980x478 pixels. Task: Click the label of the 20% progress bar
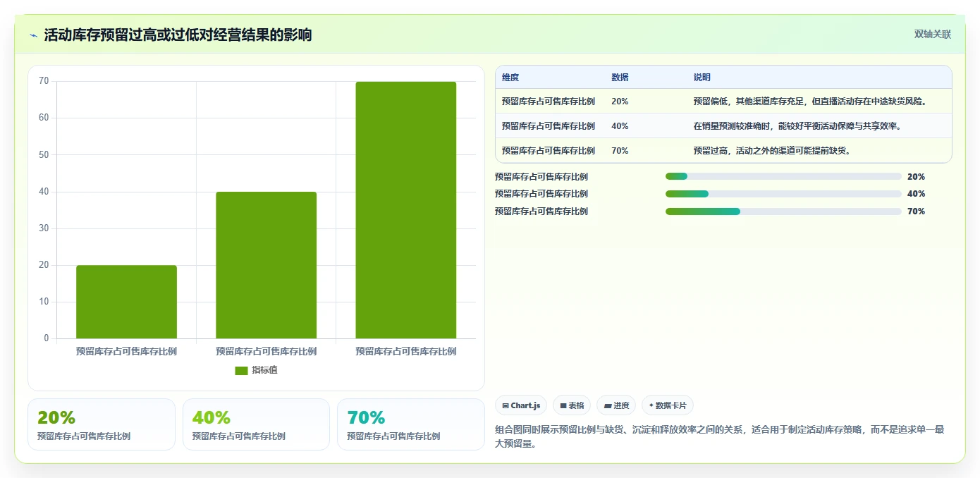[x=541, y=177]
